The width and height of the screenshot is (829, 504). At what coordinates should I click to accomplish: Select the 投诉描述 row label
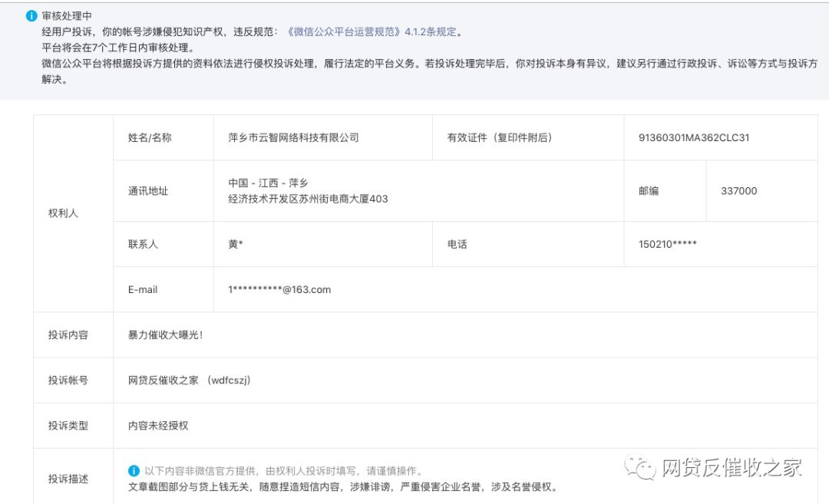point(72,476)
